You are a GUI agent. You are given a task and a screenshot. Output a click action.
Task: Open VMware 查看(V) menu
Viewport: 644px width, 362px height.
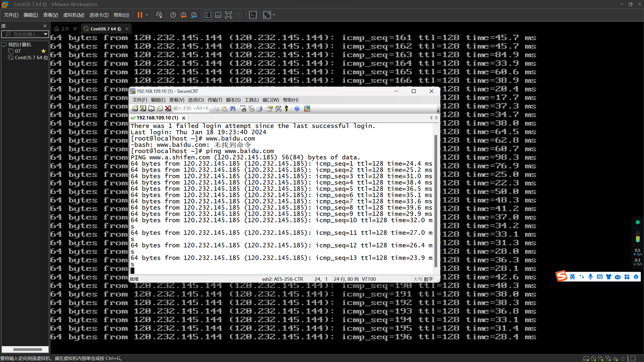click(x=51, y=15)
